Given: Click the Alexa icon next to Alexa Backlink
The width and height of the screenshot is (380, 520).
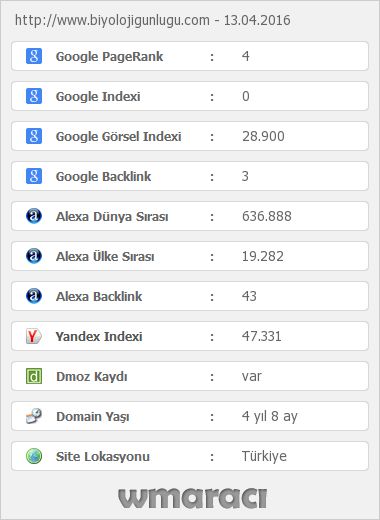Looking at the screenshot, I should click(x=34, y=296).
